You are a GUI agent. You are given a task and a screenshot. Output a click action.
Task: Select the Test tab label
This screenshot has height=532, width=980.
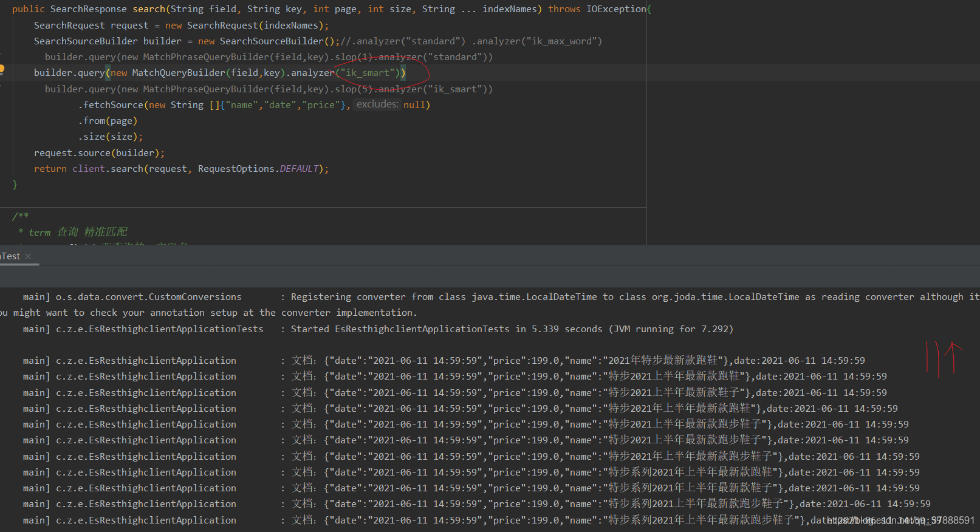(10, 256)
